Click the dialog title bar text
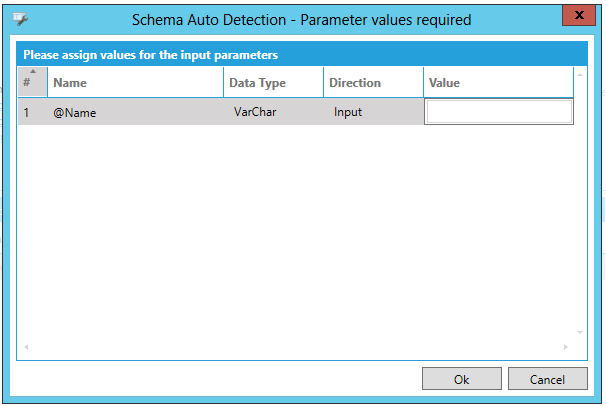 301,19
